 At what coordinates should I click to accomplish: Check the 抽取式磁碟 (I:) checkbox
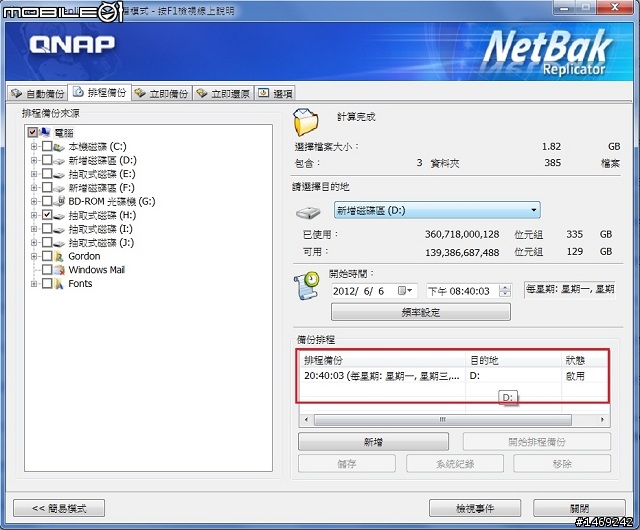click(x=47, y=228)
